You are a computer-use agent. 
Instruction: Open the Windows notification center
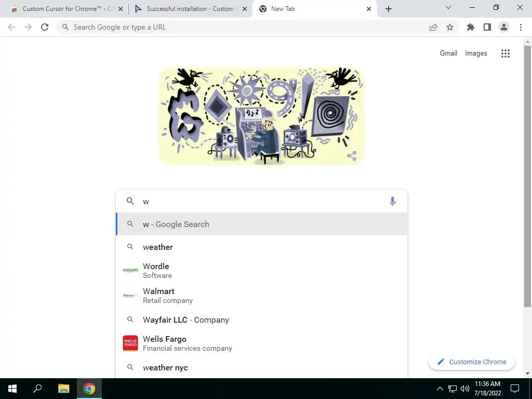(515, 389)
